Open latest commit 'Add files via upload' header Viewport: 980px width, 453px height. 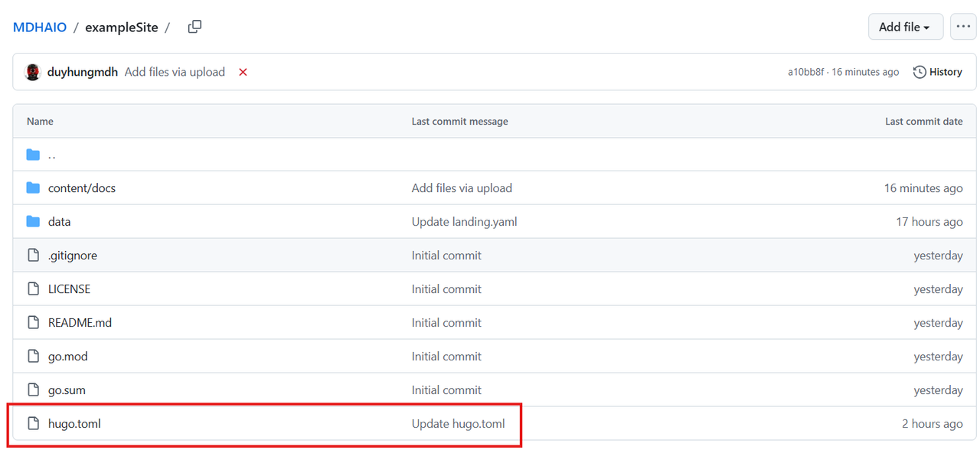[175, 72]
